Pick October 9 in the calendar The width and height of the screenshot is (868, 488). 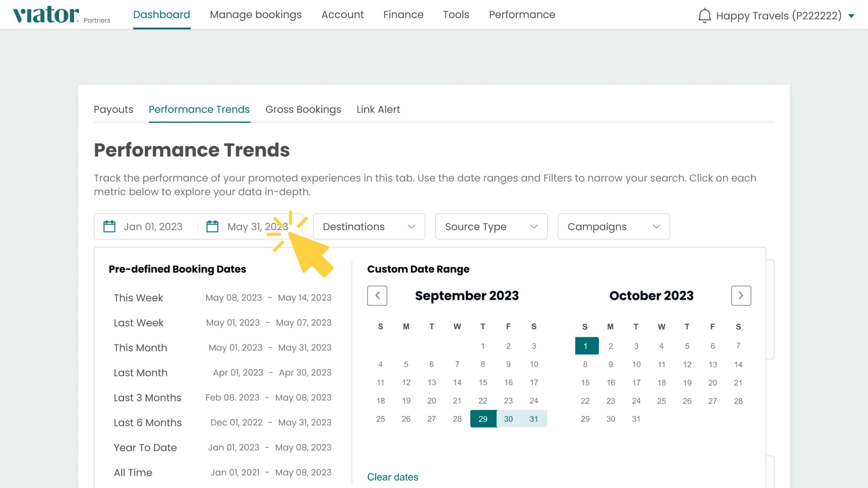tap(611, 364)
